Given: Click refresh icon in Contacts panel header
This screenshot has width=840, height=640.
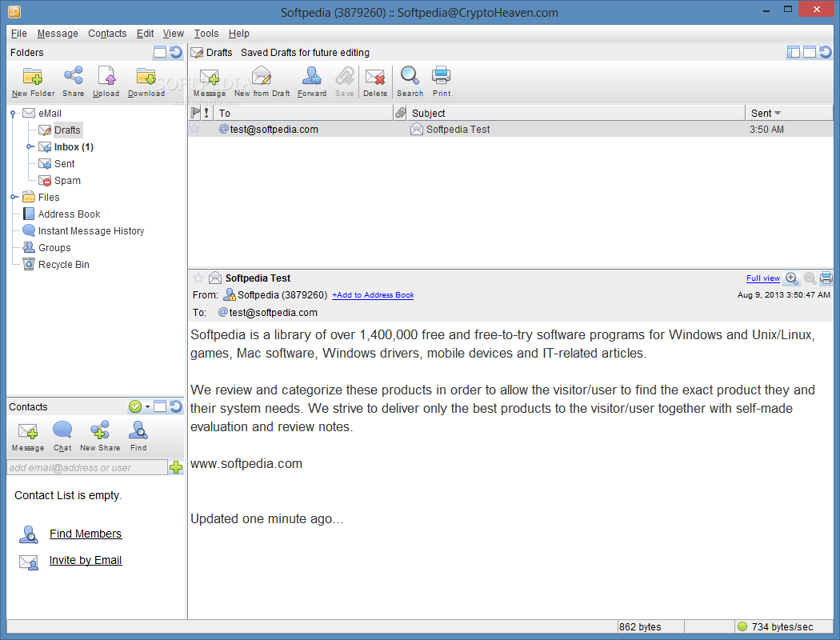Looking at the screenshot, I should click(x=176, y=406).
